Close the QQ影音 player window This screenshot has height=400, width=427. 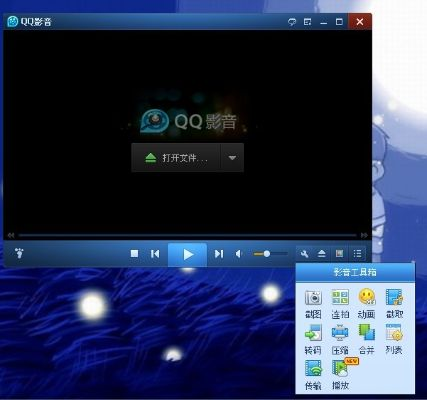[x=360, y=22]
